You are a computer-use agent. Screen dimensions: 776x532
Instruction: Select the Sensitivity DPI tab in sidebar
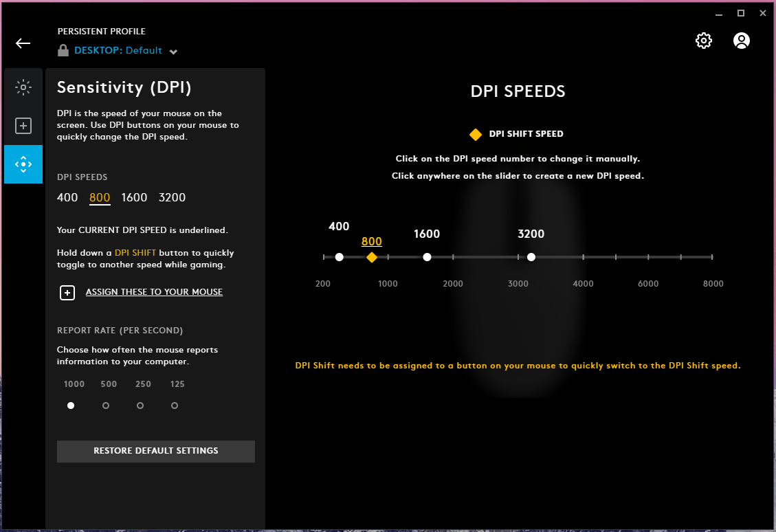tap(23, 164)
